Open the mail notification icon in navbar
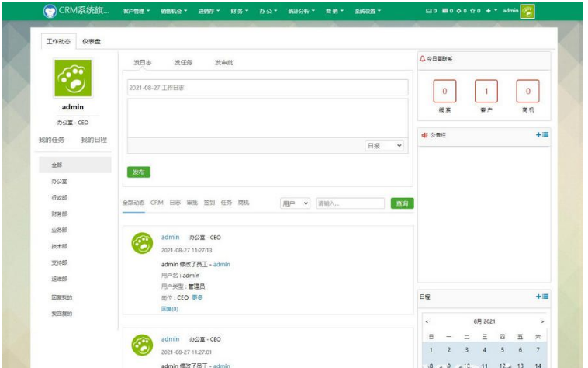Screen dimensions: 588x368 [429, 11]
